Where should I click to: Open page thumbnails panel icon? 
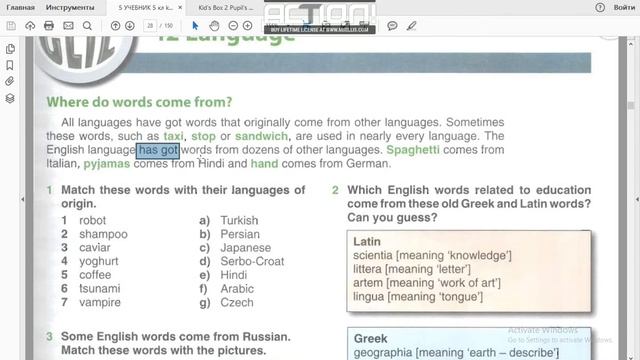(x=10, y=49)
